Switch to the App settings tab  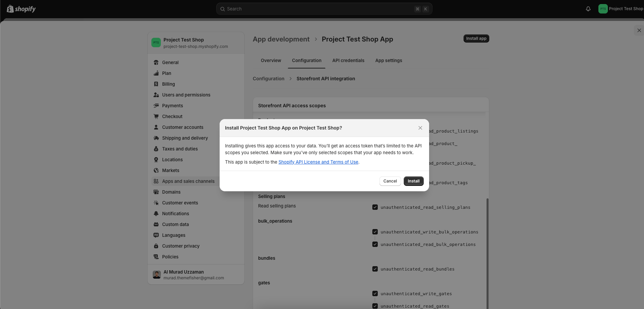pos(388,60)
